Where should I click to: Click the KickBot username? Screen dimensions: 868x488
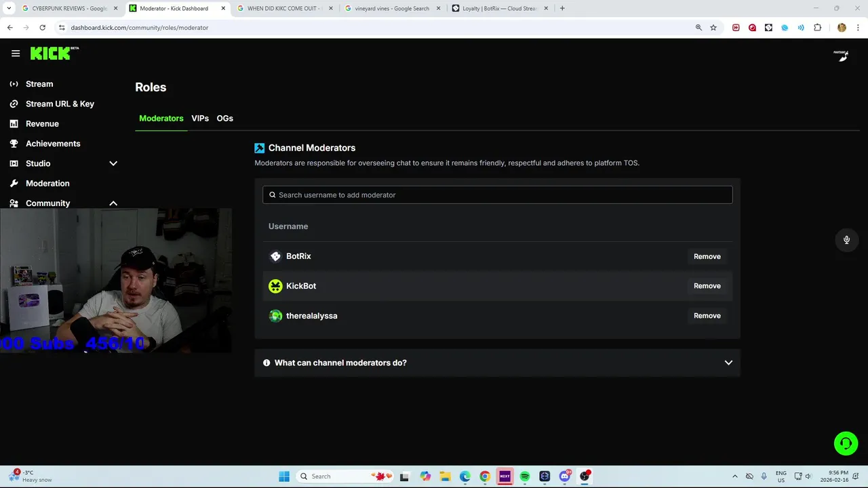(x=301, y=286)
